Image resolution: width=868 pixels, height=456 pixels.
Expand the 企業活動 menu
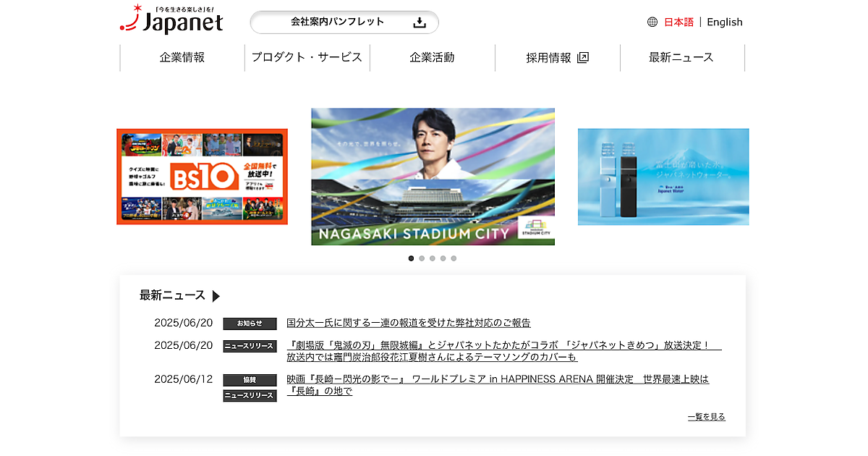[432, 57]
